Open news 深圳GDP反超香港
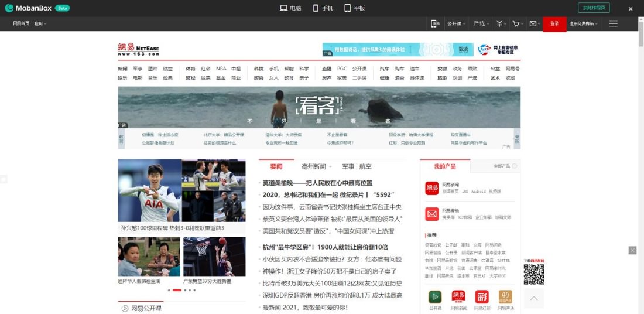Viewport: 644px width, 314px height. [333, 295]
